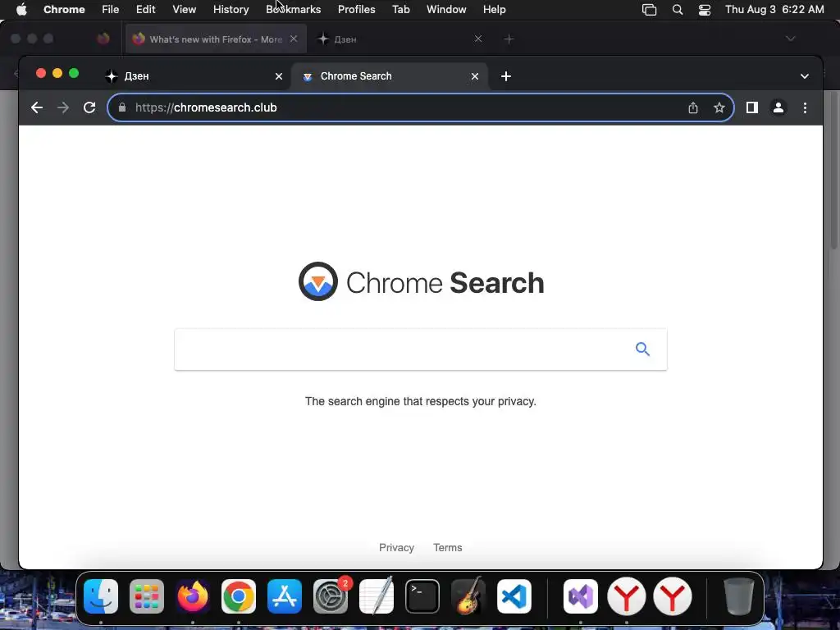Launch Firefox from the dock
Screen dimensions: 840x630
tap(193, 596)
